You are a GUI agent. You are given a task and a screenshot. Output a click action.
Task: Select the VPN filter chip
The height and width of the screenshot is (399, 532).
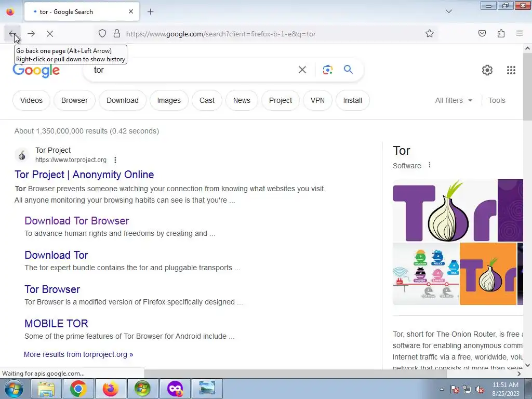click(x=317, y=100)
